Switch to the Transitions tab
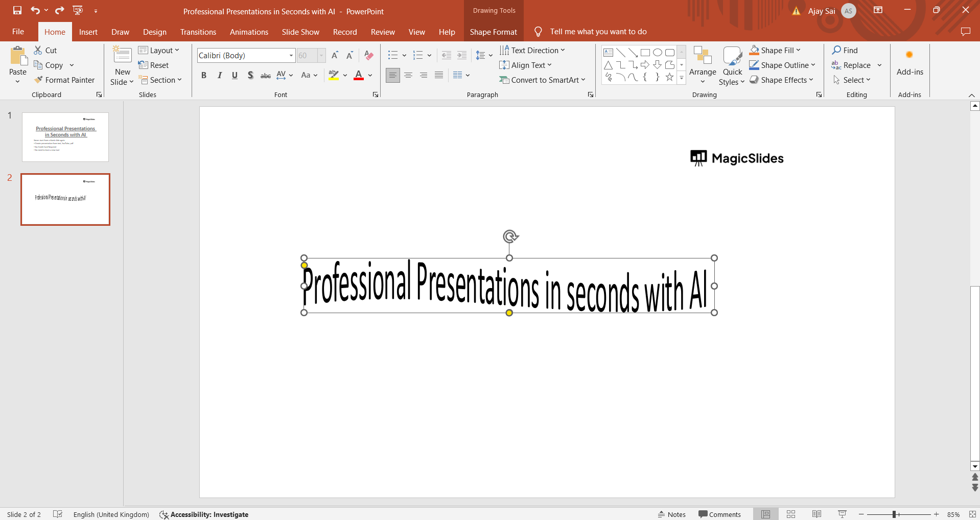Viewport: 980px width, 520px height. 198,32
